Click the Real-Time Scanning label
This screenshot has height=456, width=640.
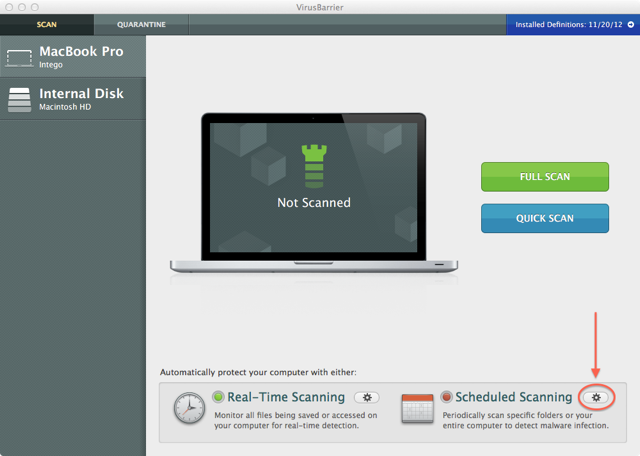click(x=286, y=397)
